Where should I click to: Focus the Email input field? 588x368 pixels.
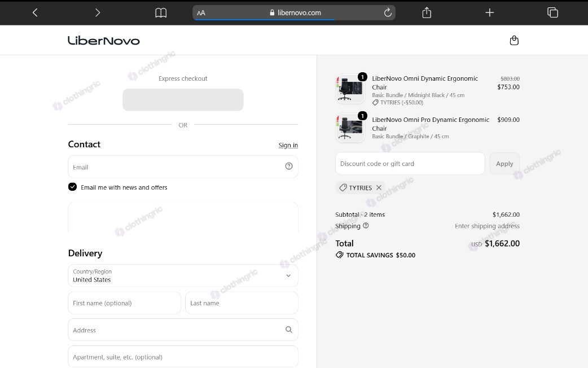click(x=183, y=167)
